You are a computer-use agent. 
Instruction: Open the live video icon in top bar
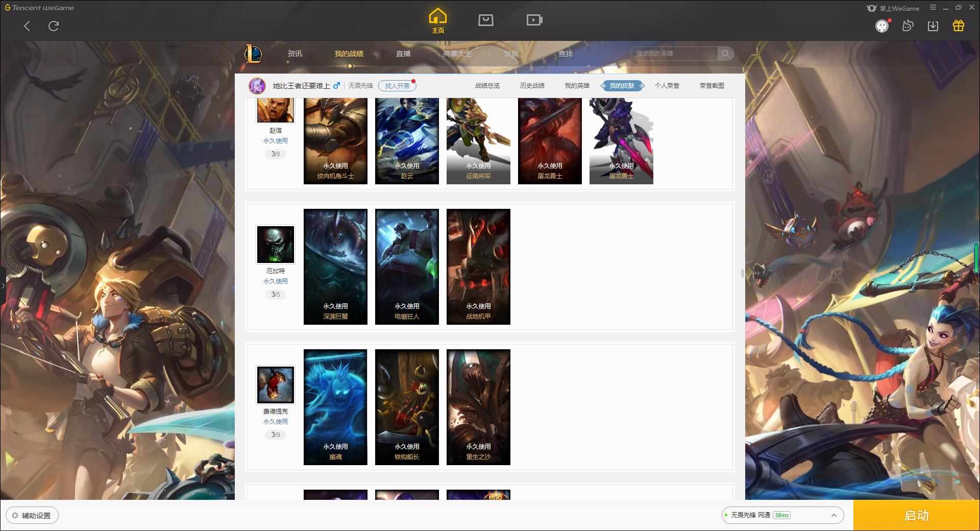[x=534, y=20]
